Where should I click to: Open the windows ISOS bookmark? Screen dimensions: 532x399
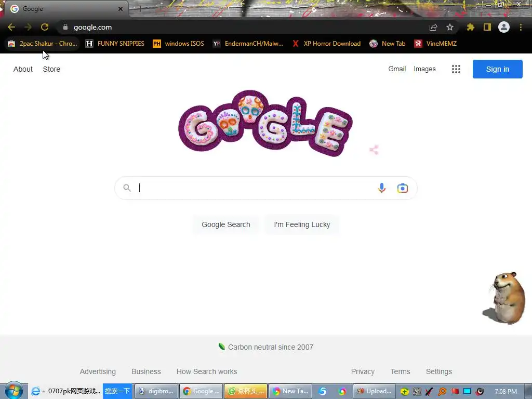(179, 44)
